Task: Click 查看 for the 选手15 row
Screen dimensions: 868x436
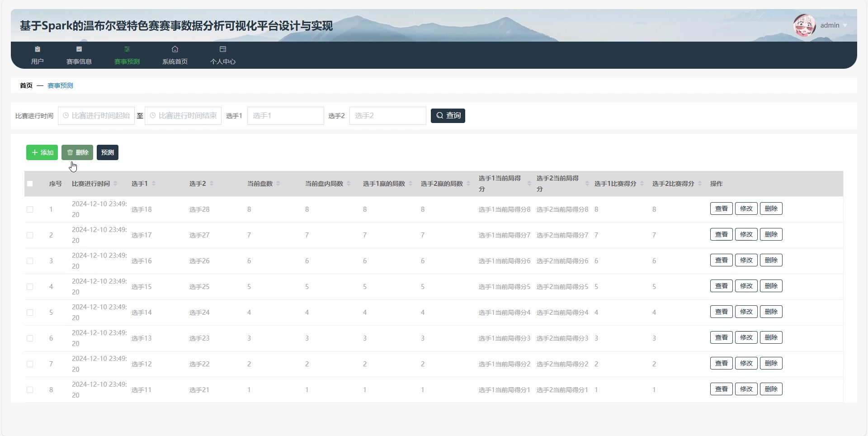Action: (x=722, y=286)
